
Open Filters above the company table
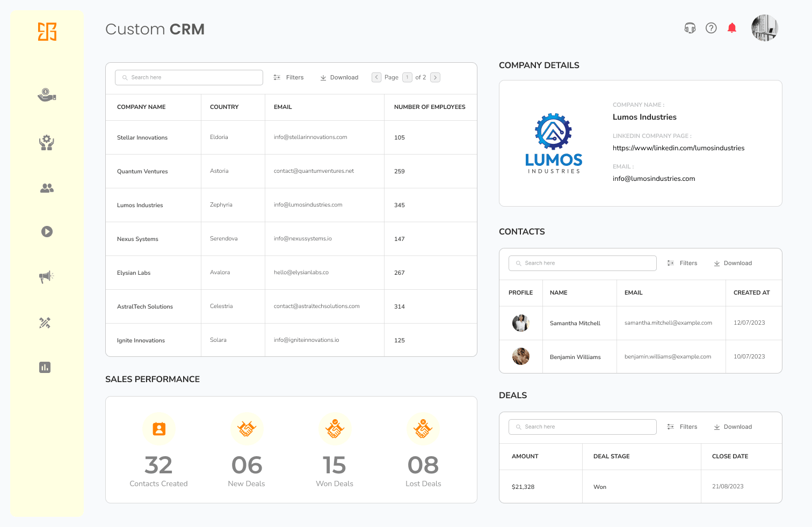coord(288,77)
